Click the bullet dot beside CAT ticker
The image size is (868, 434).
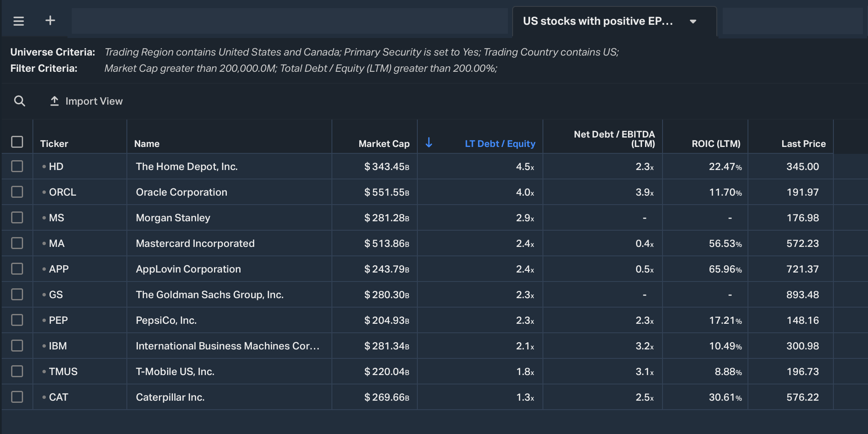tap(44, 397)
